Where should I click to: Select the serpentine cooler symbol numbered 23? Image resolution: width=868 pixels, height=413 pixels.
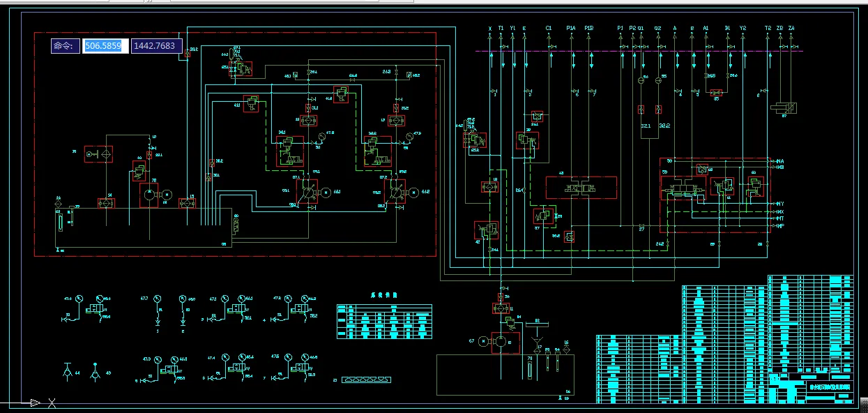click(x=366, y=380)
